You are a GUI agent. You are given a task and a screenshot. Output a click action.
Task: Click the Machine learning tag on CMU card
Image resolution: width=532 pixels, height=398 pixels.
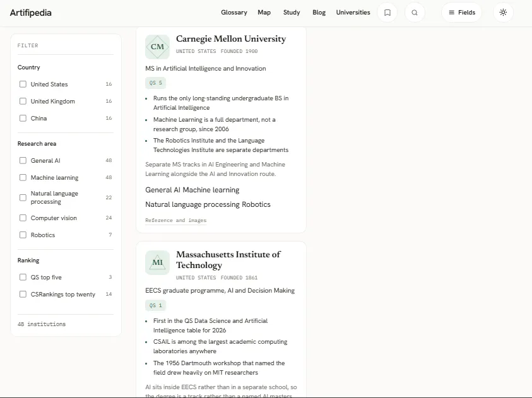coord(211,190)
